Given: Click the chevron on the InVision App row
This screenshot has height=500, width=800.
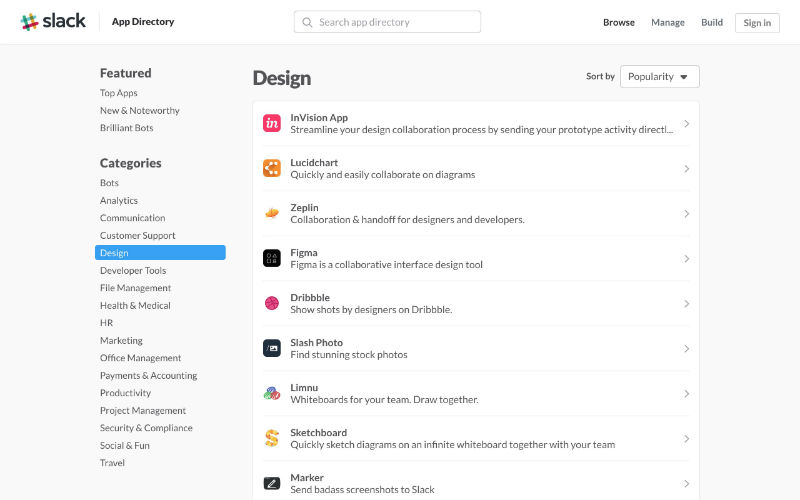Looking at the screenshot, I should [x=687, y=124].
